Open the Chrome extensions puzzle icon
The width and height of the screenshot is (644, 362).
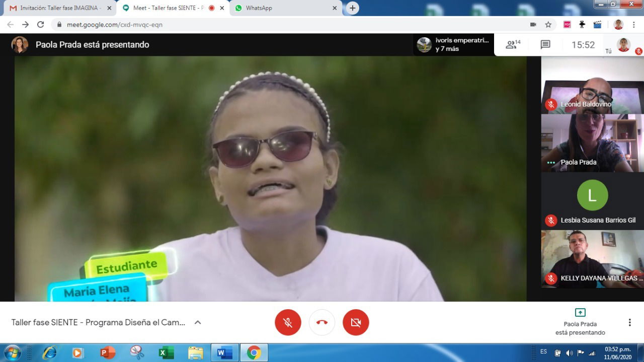pyautogui.click(x=582, y=24)
